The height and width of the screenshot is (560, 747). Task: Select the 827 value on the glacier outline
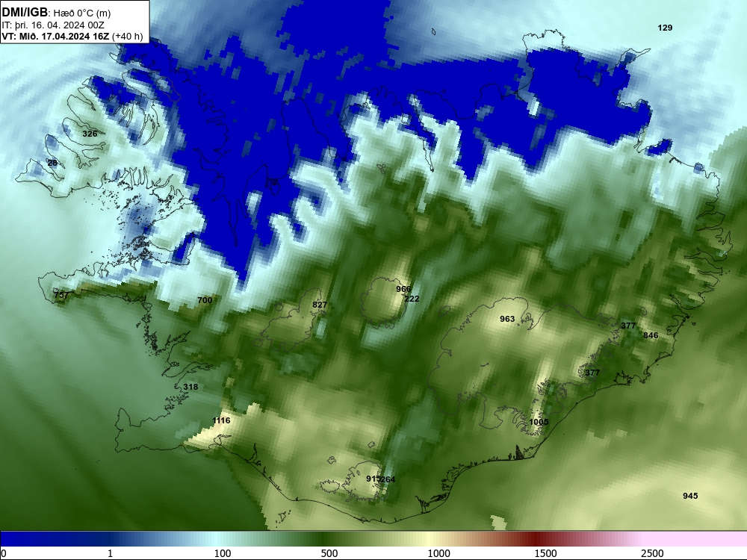tap(320, 305)
